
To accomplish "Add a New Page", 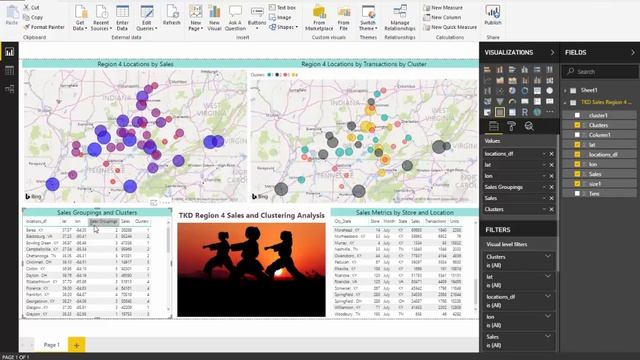I will tap(196, 18).
